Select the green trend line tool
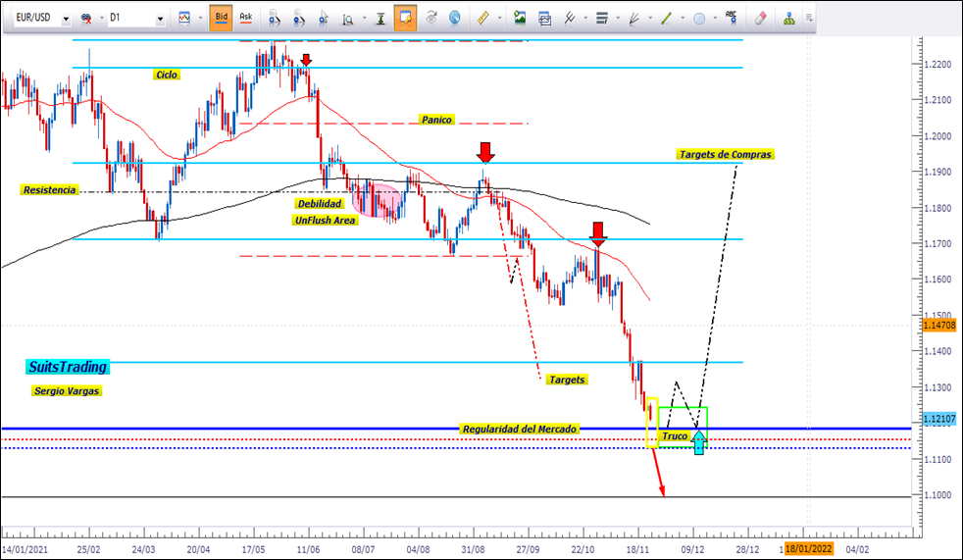Screen dimensions: 963x560 667,18
